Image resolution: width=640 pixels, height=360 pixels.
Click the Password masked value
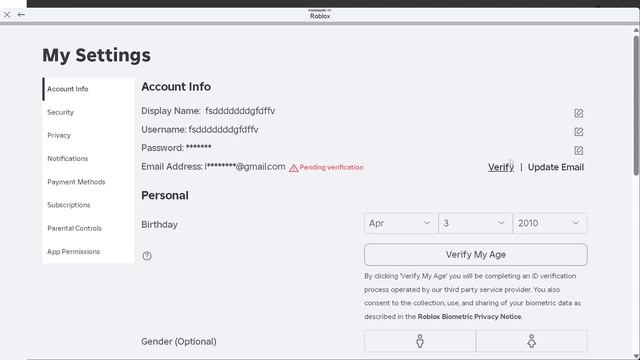[x=198, y=147]
